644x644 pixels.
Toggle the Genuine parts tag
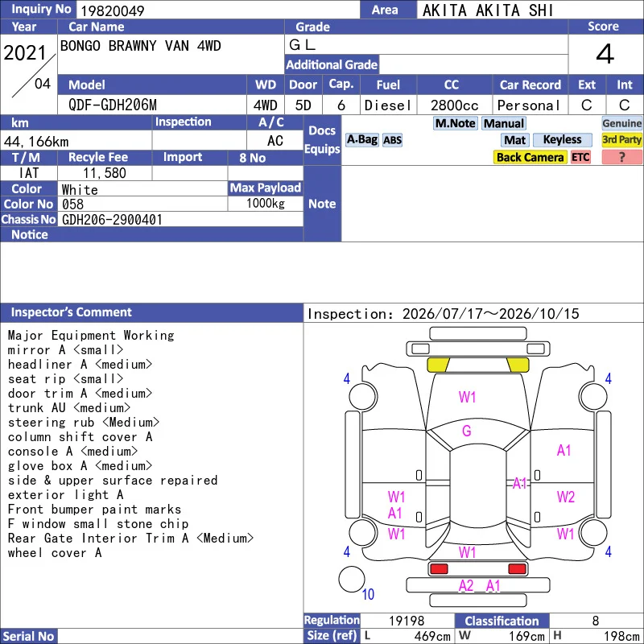coord(621,123)
